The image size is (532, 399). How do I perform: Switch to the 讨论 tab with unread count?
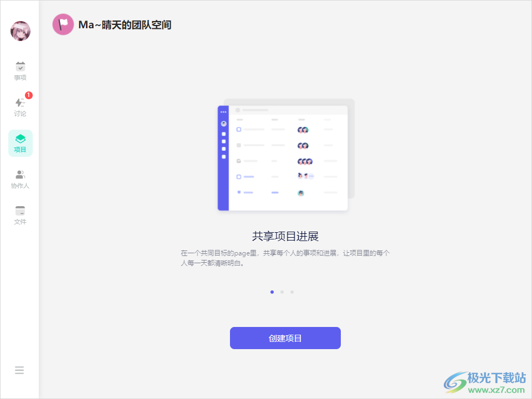pyautogui.click(x=20, y=106)
